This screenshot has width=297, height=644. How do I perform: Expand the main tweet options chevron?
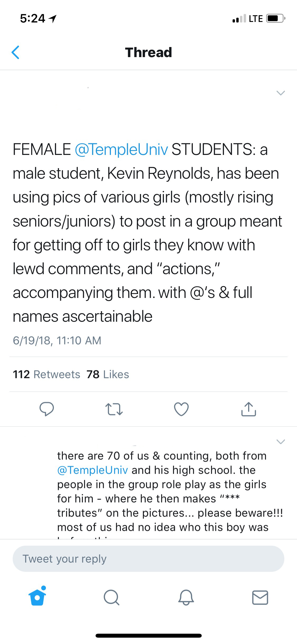tap(280, 93)
